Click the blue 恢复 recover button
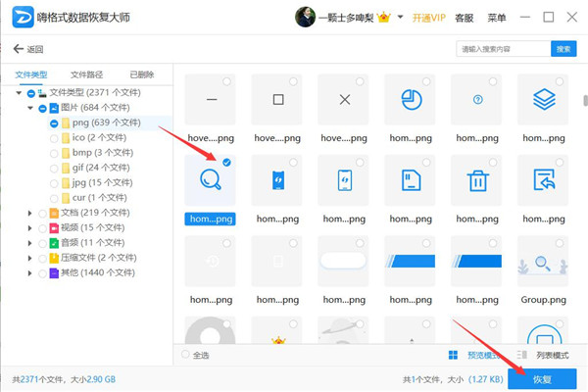This screenshot has height=392, width=588. pyautogui.click(x=542, y=377)
